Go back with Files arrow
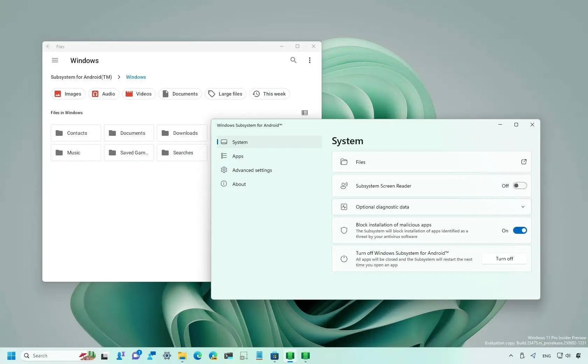Viewport: 588px width, 364px height. coord(49,46)
